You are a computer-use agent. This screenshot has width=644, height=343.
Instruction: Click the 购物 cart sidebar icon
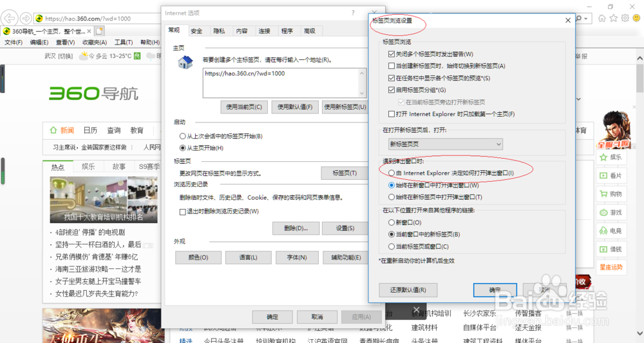(603, 194)
